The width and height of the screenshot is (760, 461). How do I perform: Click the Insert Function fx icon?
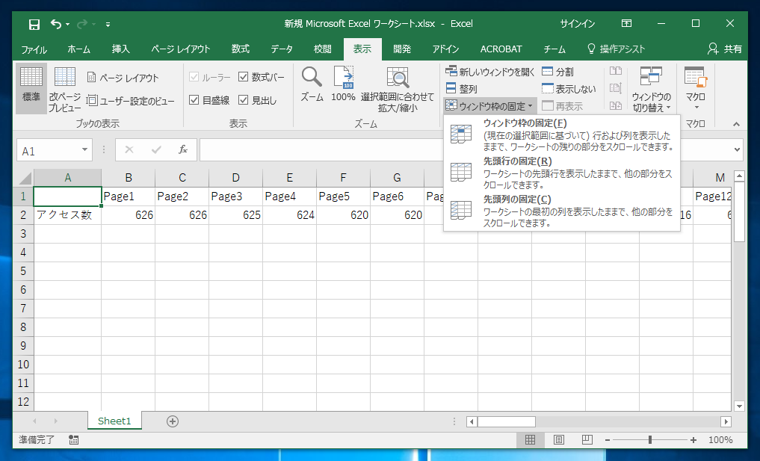(x=183, y=150)
